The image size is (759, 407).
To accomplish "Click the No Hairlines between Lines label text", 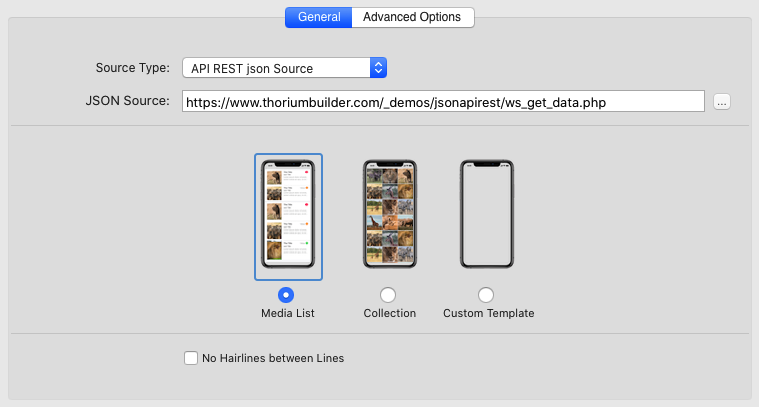I will click(273, 358).
